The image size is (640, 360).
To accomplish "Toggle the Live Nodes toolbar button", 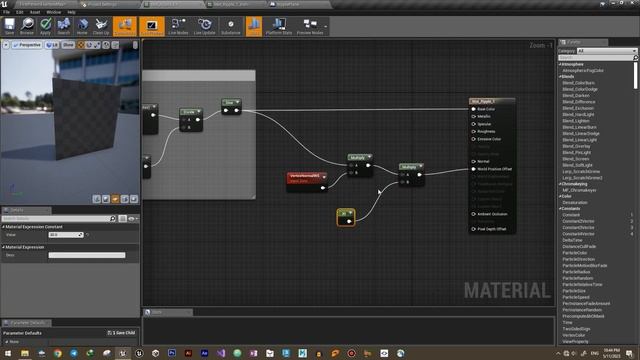I will click(x=178, y=26).
